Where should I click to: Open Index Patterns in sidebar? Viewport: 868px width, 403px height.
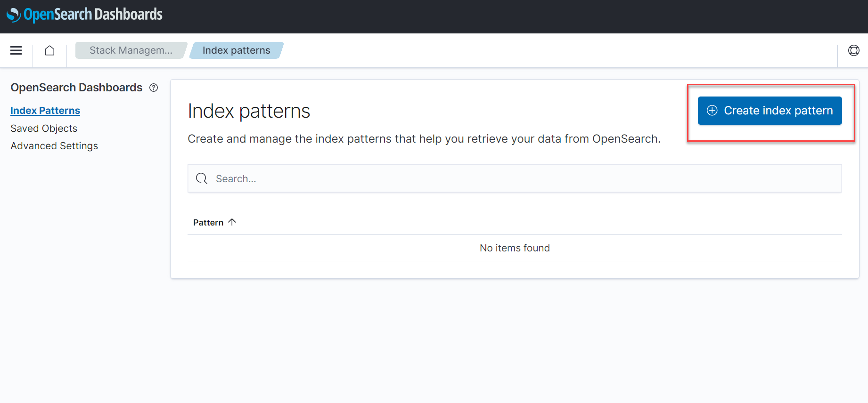[x=45, y=111]
